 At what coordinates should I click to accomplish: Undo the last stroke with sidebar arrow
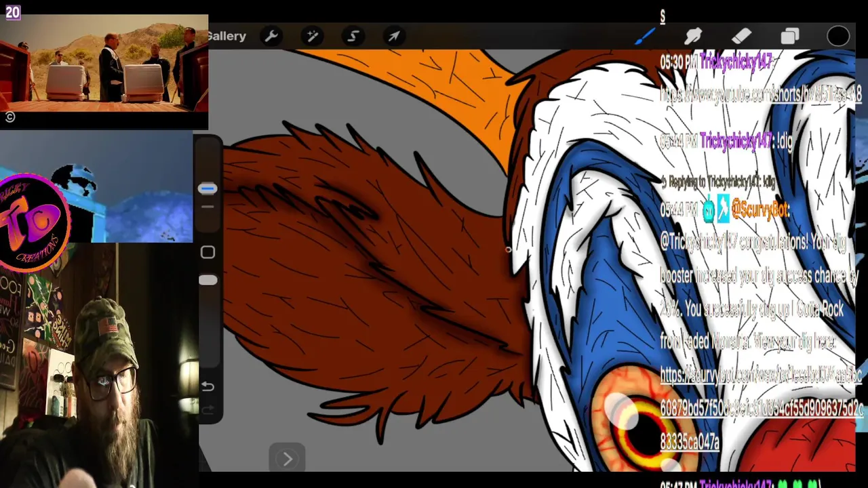click(x=208, y=386)
